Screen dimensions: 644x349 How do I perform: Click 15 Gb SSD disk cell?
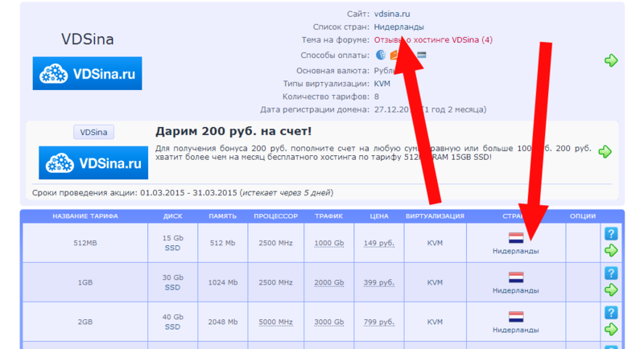172,243
